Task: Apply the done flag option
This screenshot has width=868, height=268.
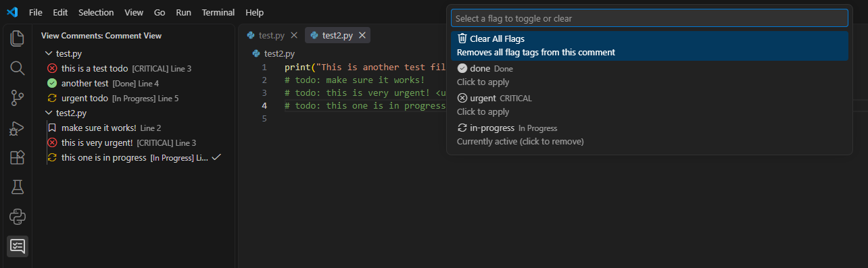Action: tap(650, 76)
